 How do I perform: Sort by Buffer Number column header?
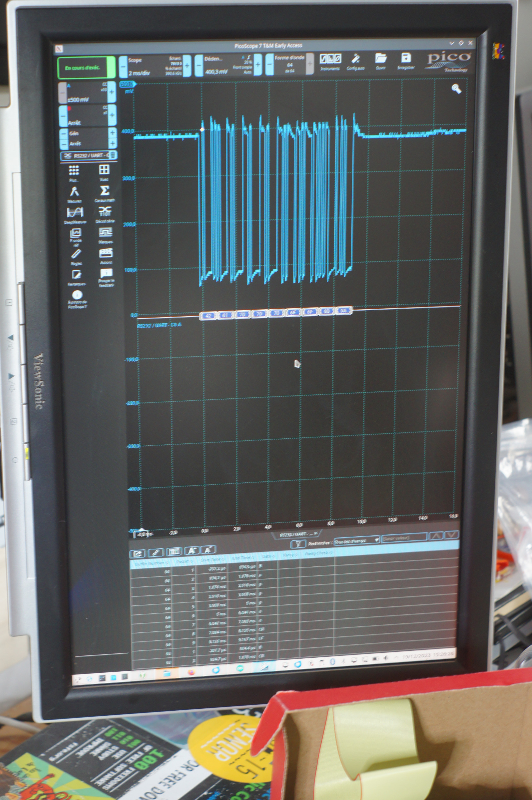click(151, 564)
